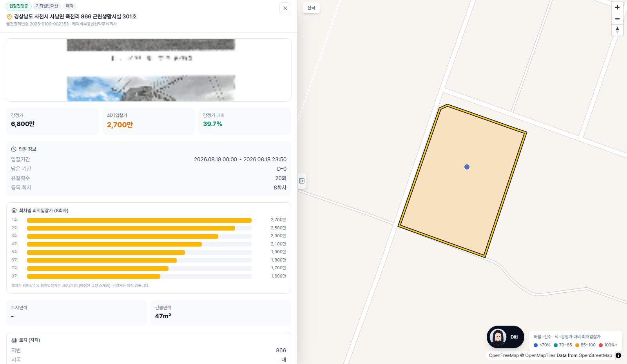
Task: Click the red 100%+ legend dot
Action: click(x=600, y=345)
